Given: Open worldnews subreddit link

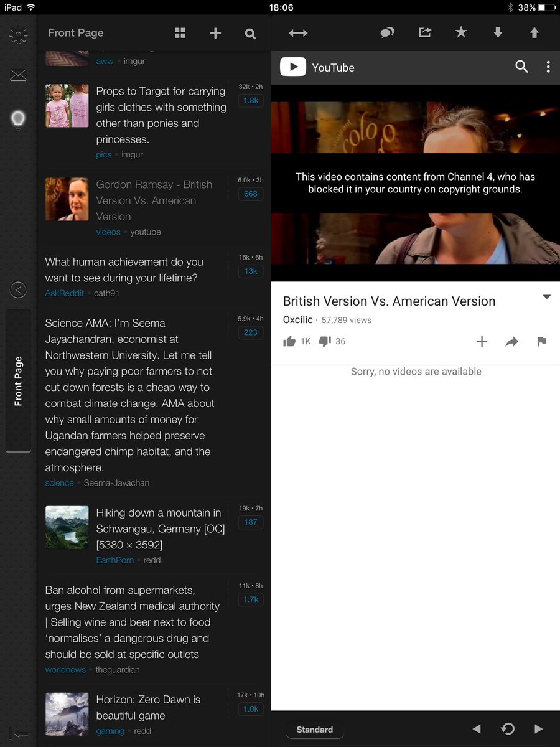Looking at the screenshot, I should (x=65, y=669).
